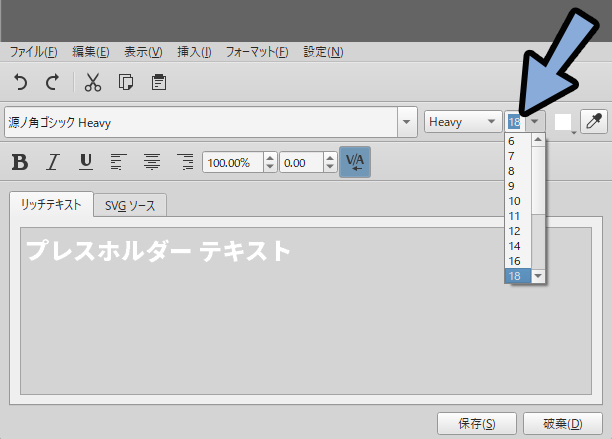Image resolution: width=612 pixels, height=439 pixels.
Task: Click the Redo arrow icon
Action: (x=53, y=82)
